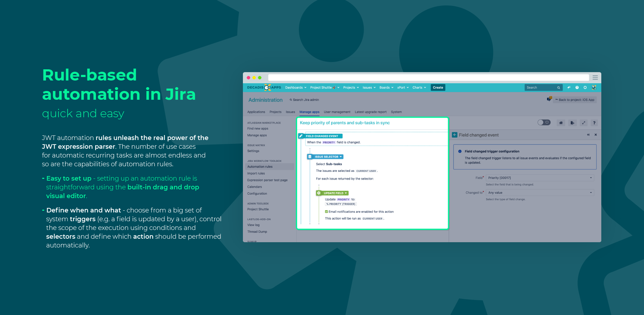Click Search Jira admin

[304, 100]
